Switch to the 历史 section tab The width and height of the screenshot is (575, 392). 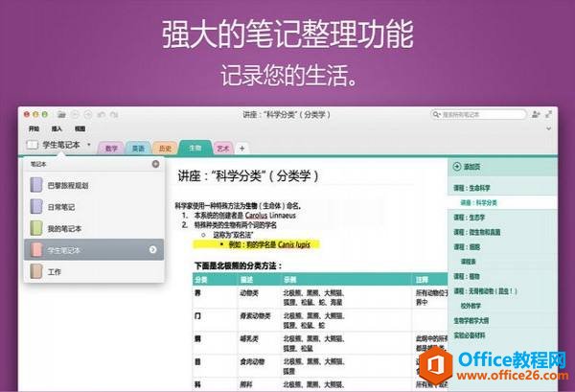tap(165, 149)
